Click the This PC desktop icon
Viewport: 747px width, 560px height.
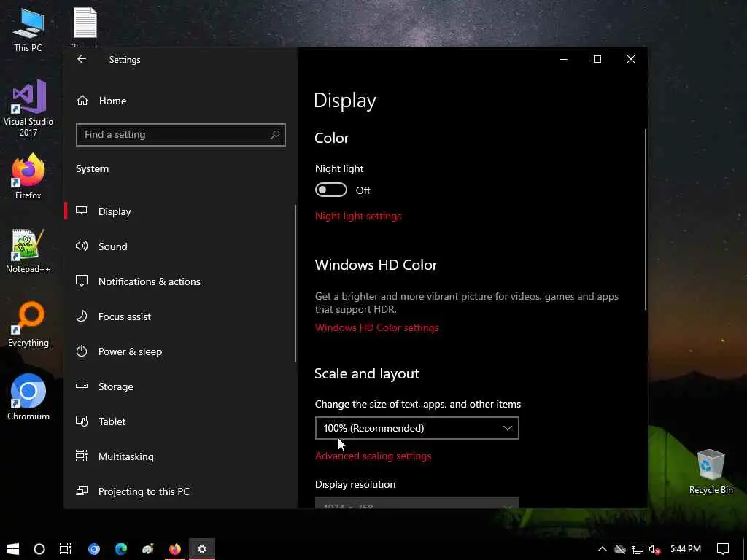pyautogui.click(x=28, y=30)
